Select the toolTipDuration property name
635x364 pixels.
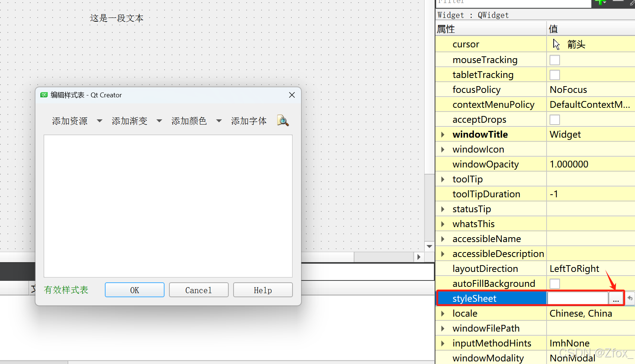coord(486,194)
